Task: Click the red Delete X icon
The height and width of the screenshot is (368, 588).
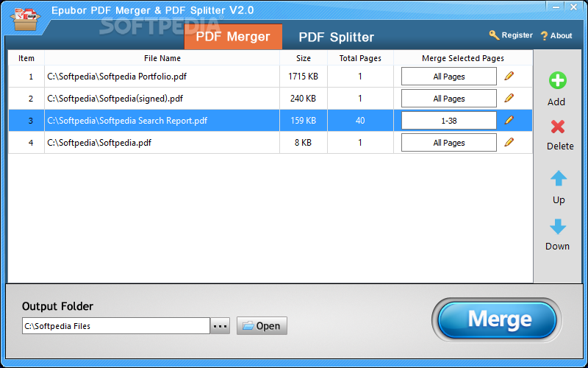Action: pos(558,127)
